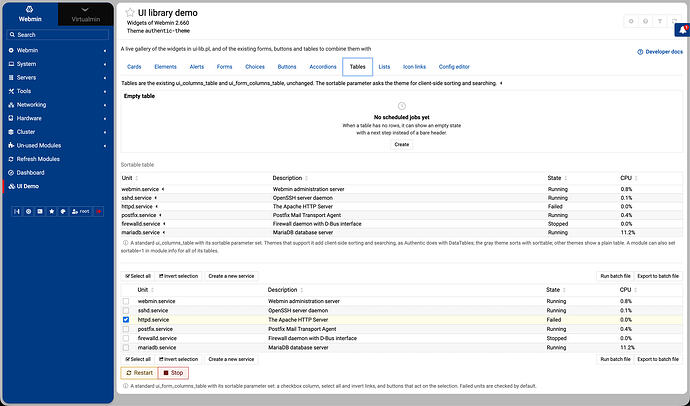Check the sshd.service checkbox

[x=126, y=311]
